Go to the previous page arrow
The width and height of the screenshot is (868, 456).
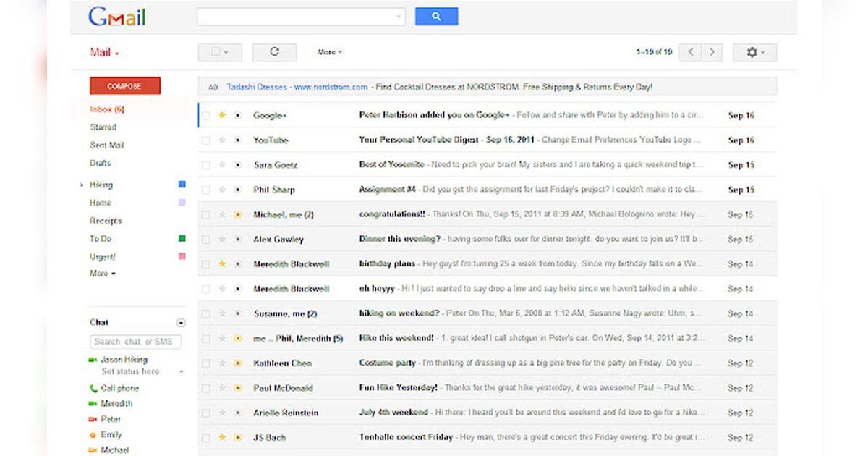tap(690, 52)
